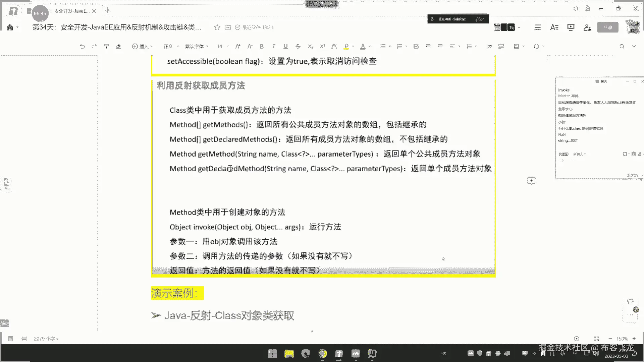
Task: Select the 安全开发-JavaE... document tab
Action: [72, 11]
